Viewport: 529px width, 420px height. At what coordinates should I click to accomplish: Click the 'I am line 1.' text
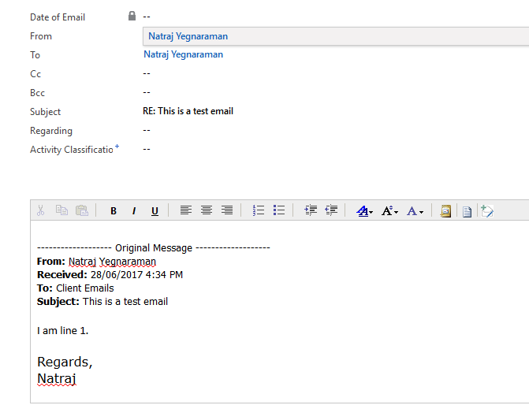[63, 331]
